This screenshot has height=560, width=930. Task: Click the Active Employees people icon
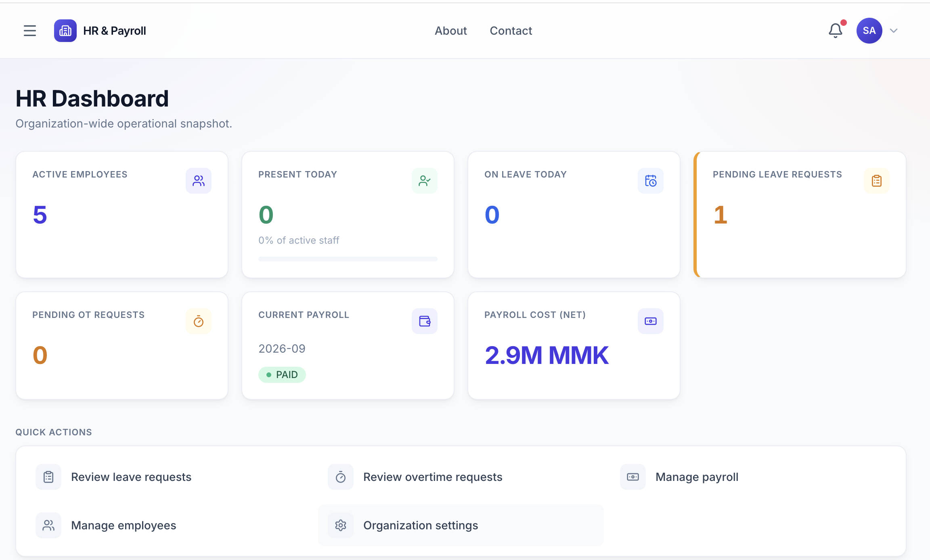point(199,181)
